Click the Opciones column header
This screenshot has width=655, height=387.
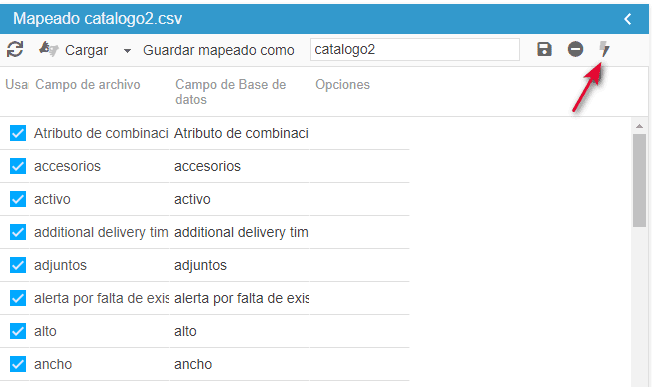click(x=343, y=84)
